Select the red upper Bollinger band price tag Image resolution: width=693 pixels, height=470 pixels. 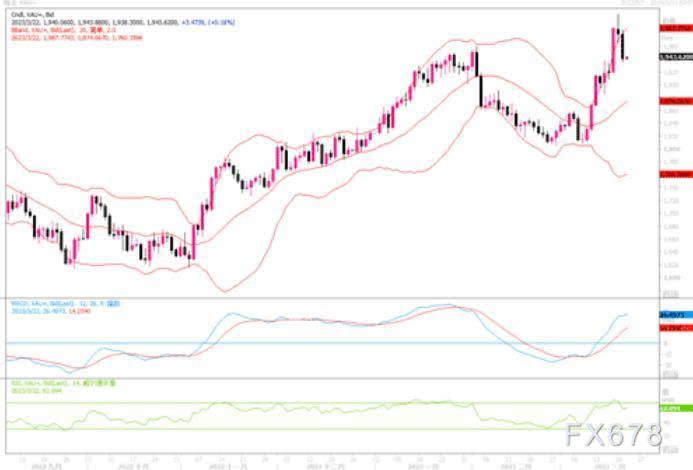pyautogui.click(x=675, y=30)
